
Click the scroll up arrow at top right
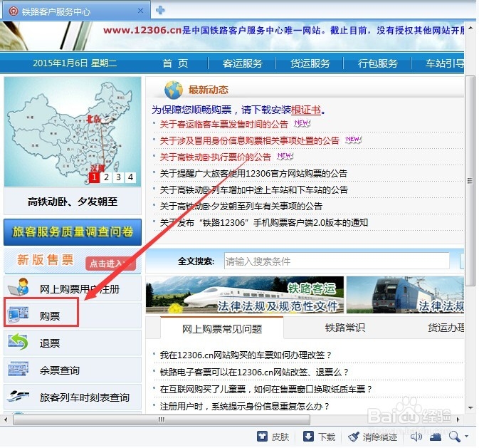(x=470, y=28)
